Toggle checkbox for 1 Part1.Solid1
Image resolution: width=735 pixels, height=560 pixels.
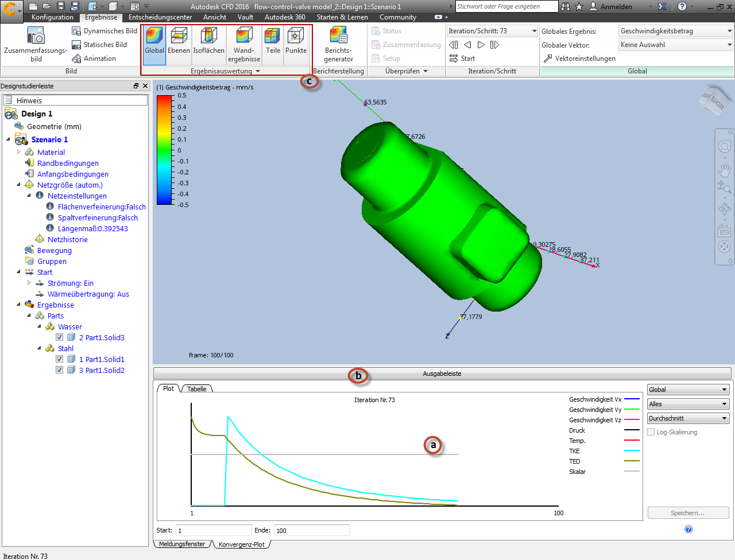click(59, 359)
